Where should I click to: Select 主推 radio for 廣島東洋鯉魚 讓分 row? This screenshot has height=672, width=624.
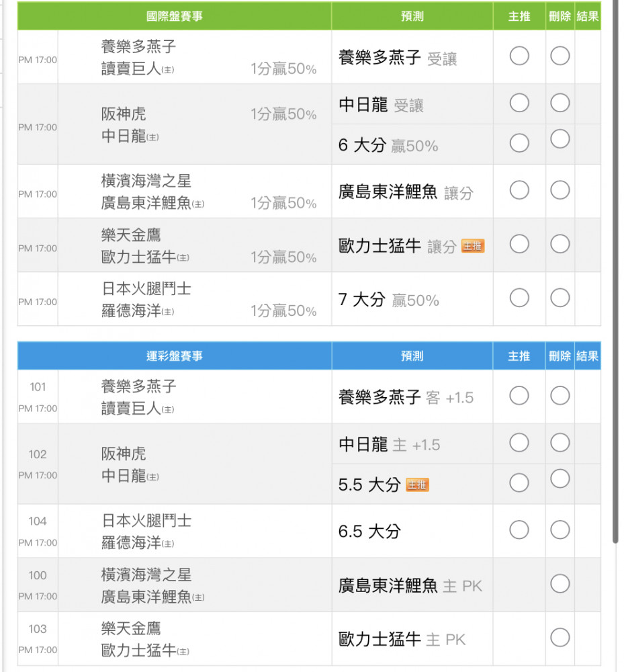[x=519, y=190]
